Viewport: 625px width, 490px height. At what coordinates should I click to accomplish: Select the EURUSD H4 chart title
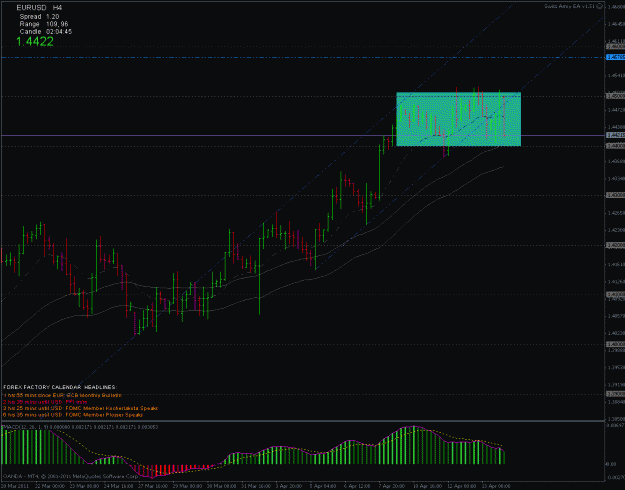coord(39,8)
